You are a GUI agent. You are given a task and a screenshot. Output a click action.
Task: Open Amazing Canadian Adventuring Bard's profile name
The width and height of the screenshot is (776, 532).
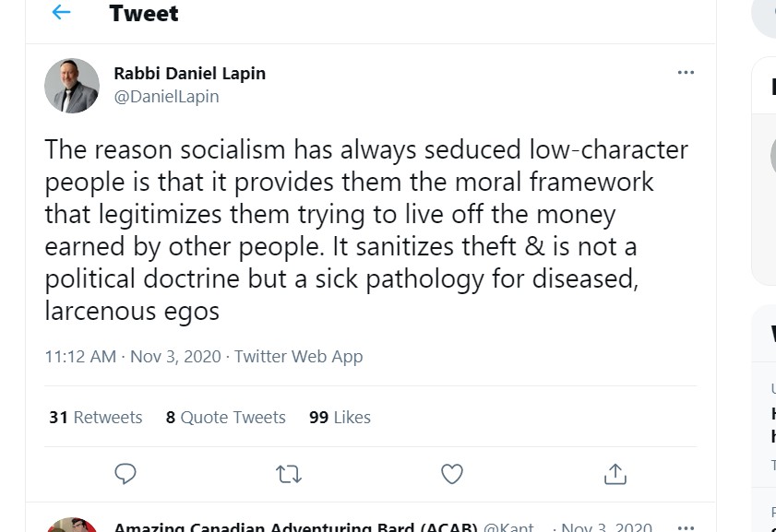[295, 528]
